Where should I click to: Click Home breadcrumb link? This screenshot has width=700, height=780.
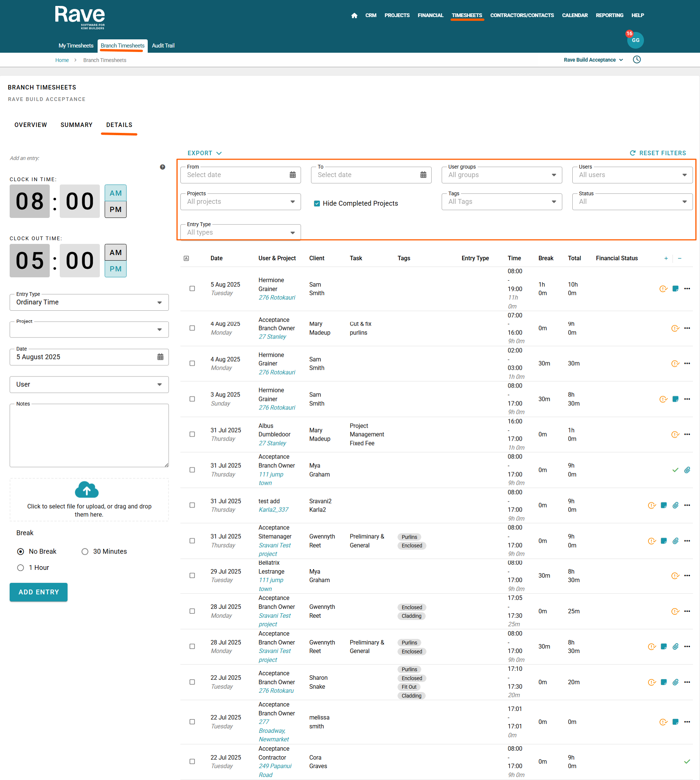(62, 61)
